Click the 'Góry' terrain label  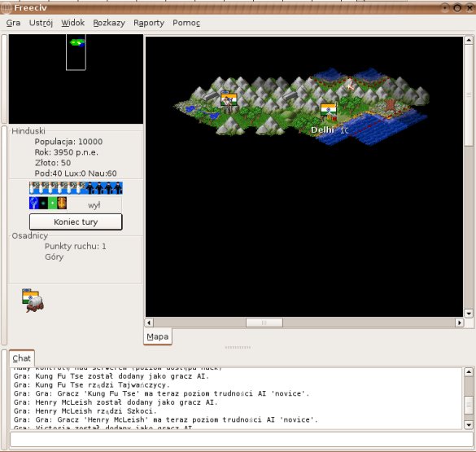pos(54,257)
